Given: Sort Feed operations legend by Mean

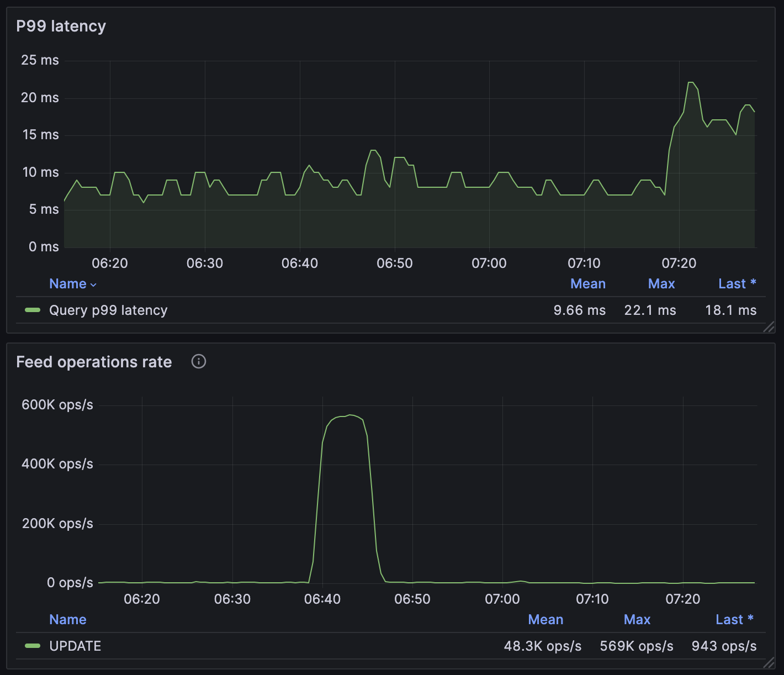Looking at the screenshot, I should pos(545,619).
